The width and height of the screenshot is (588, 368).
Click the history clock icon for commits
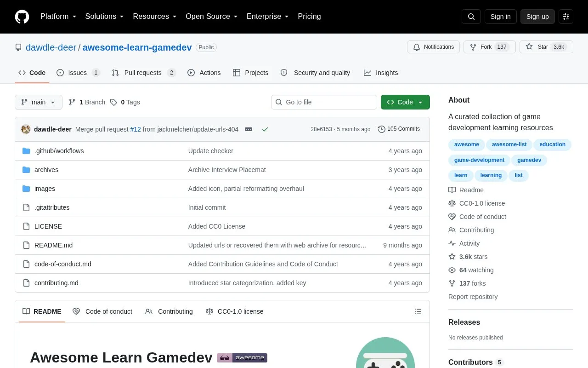pyautogui.click(x=382, y=129)
